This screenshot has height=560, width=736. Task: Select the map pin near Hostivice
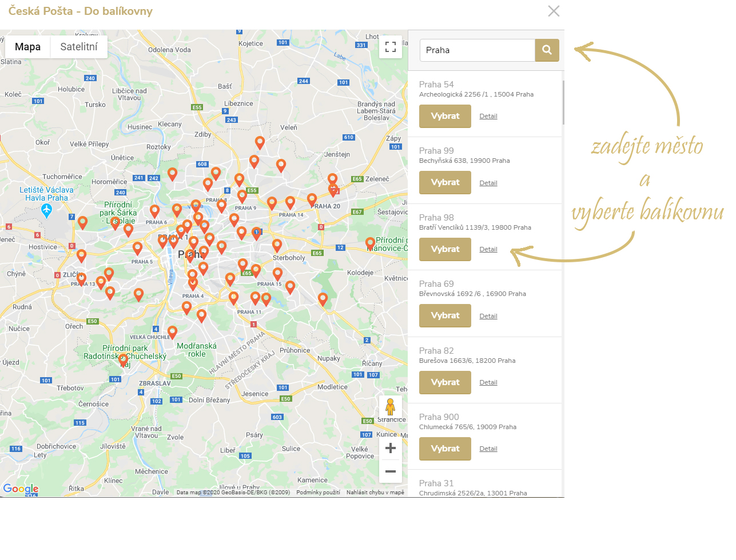81,255
